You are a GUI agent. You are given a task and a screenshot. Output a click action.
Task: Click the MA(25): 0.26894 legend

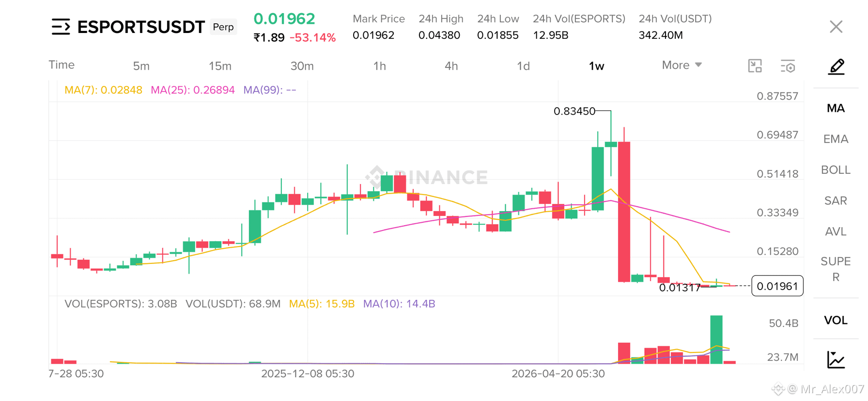pos(192,90)
